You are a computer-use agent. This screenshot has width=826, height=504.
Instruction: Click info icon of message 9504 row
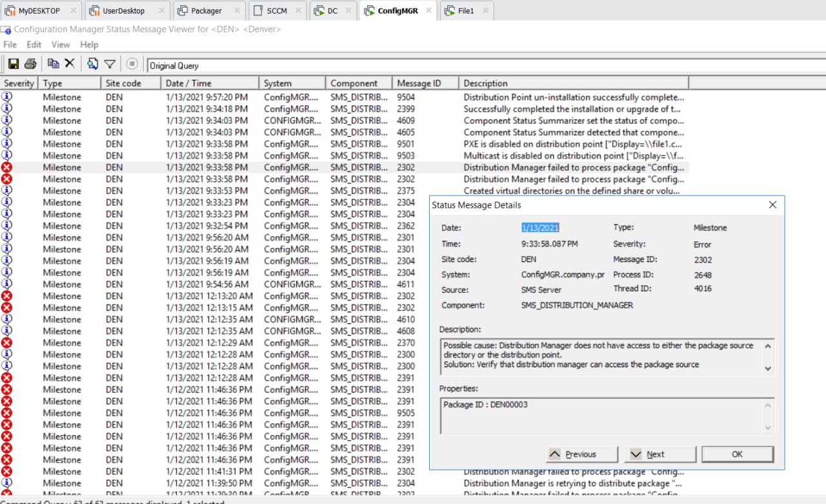[x=6, y=97]
